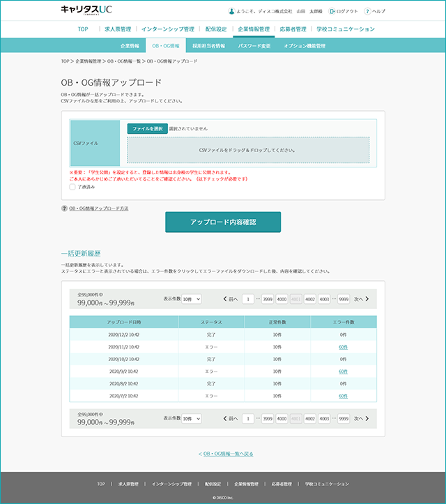
Task: Jump to page 4002 in top pagination
Action: (310, 299)
